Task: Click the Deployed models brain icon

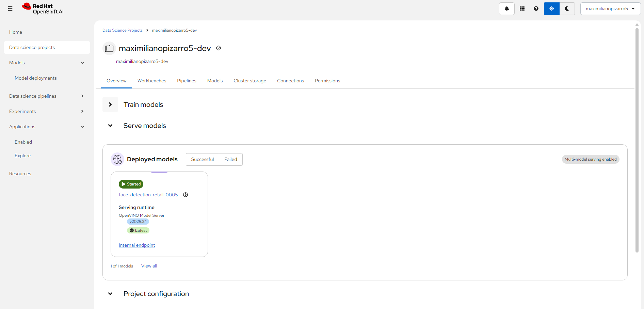Action: [x=117, y=159]
